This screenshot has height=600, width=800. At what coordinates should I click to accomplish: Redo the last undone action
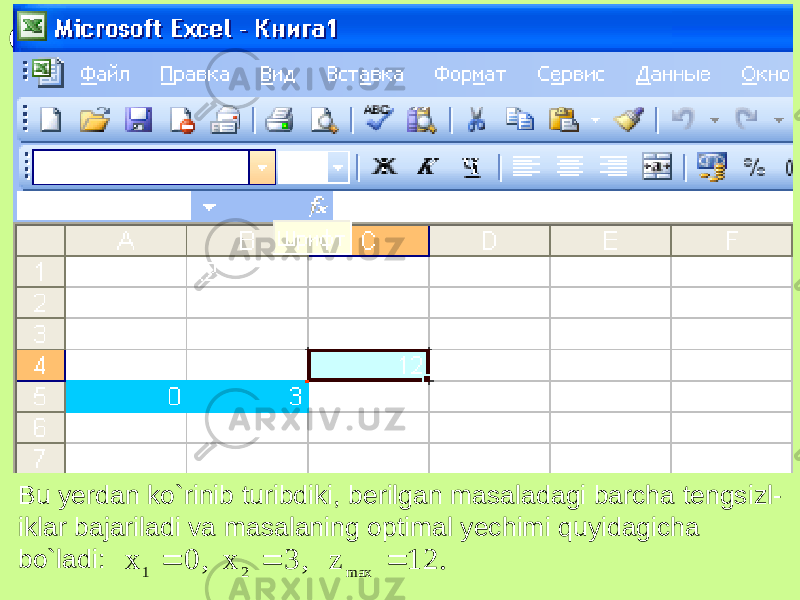[x=746, y=120]
